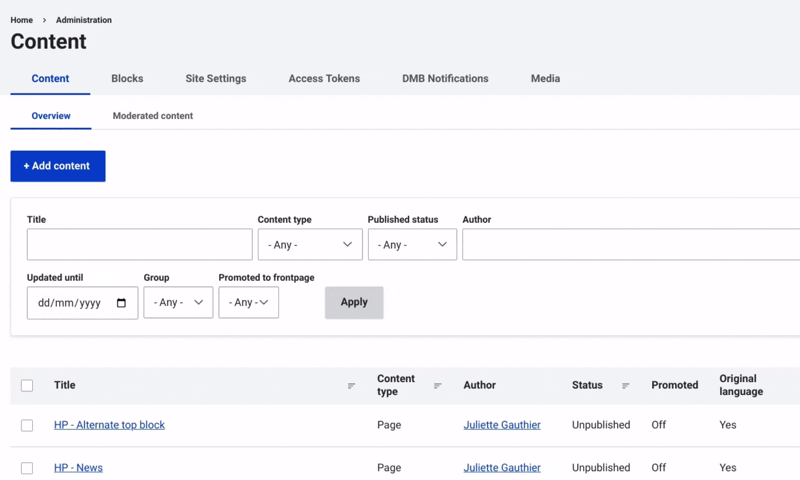Expand the Group filter dropdown

[178, 303]
